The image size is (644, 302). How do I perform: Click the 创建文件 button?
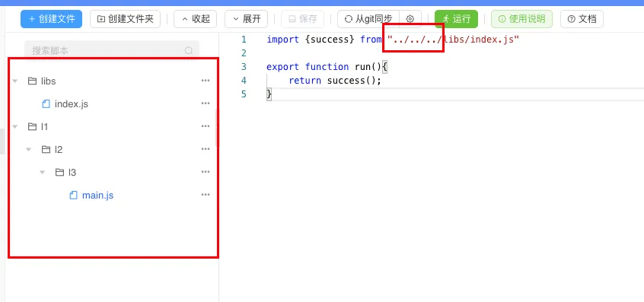click(x=51, y=19)
